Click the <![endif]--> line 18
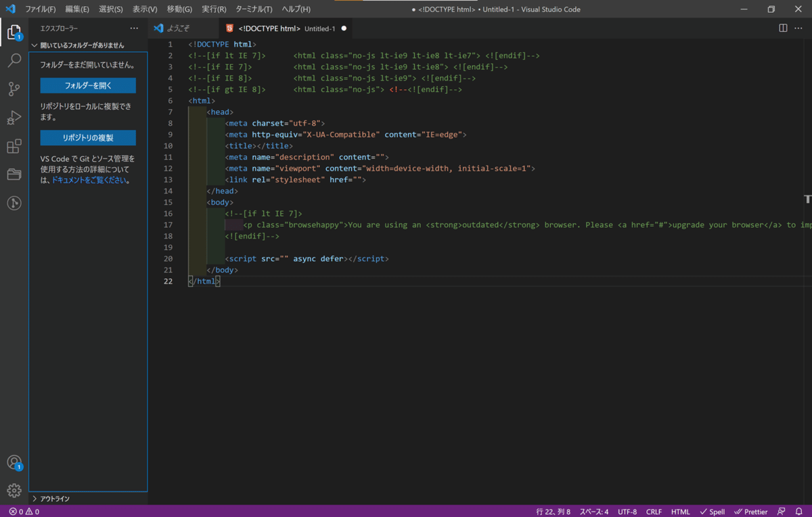 click(252, 236)
